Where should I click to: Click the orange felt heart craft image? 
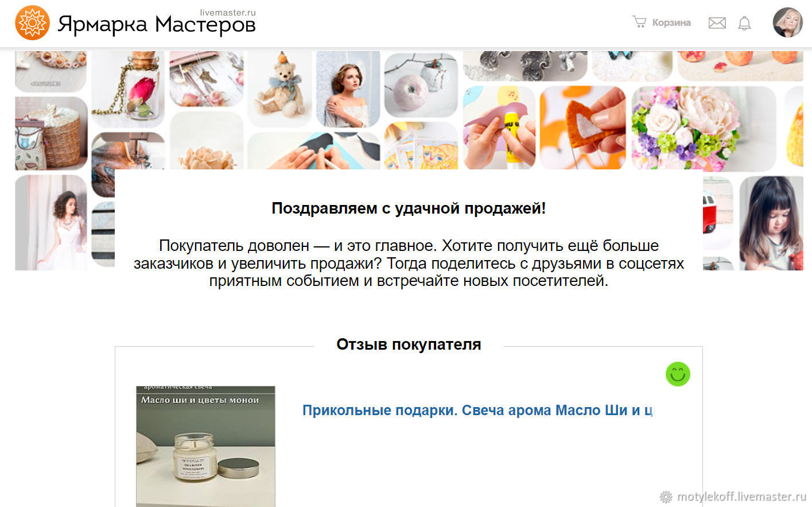click(x=582, y=127)
